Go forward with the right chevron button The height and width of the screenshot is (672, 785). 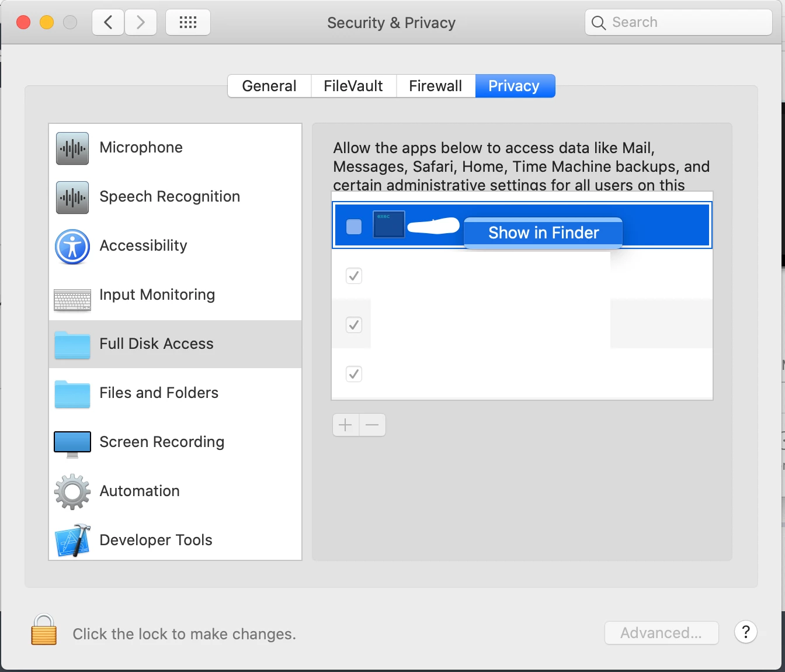pyautogui.click(x=141, y=22)
